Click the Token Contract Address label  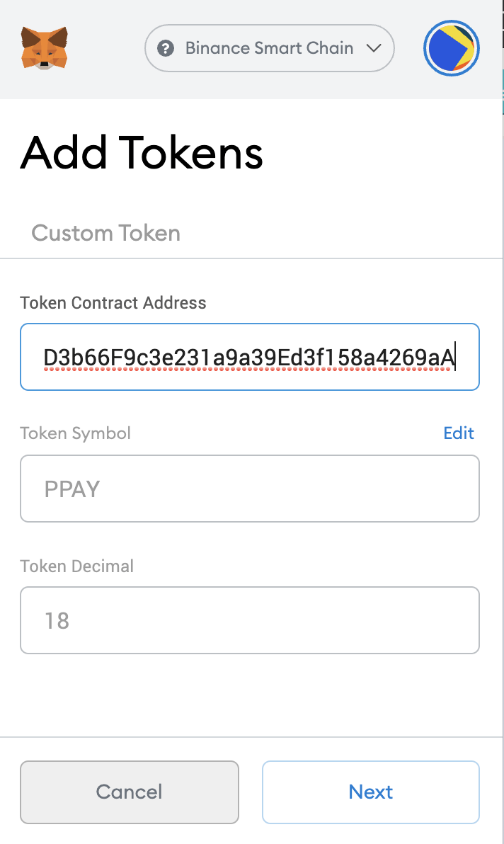113,303
